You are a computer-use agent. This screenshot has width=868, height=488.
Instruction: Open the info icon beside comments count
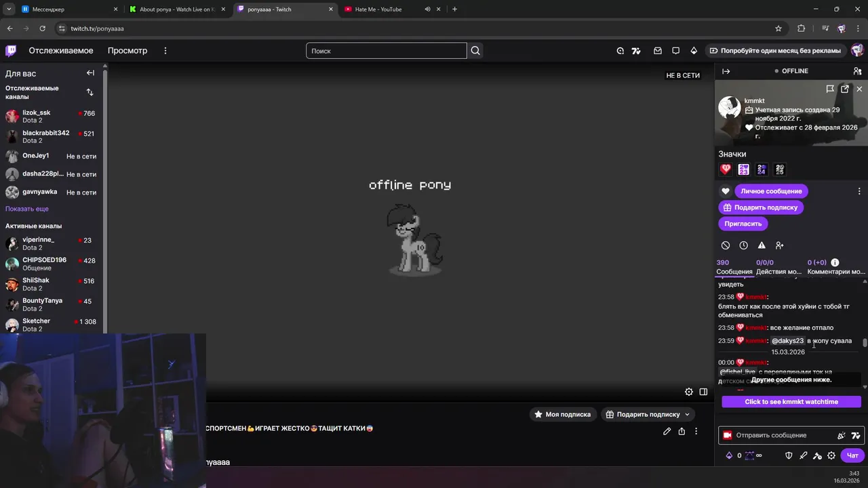[x=835, y=262]
